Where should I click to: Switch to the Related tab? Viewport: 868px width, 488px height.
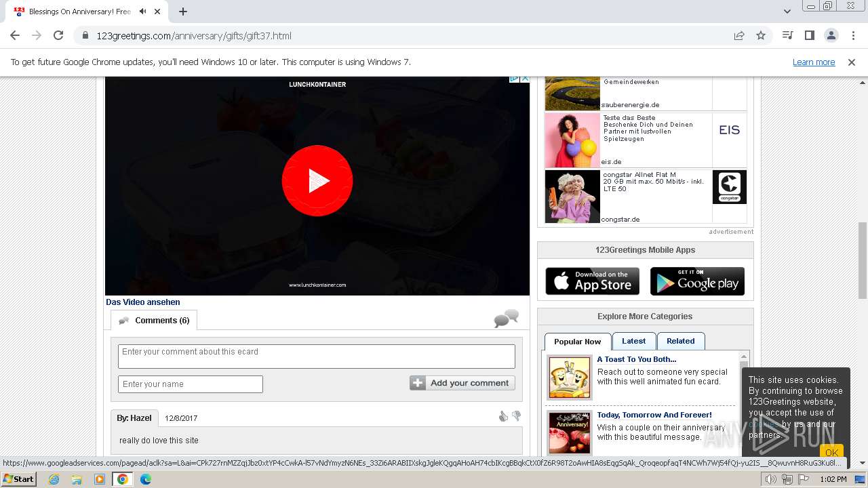681,341
